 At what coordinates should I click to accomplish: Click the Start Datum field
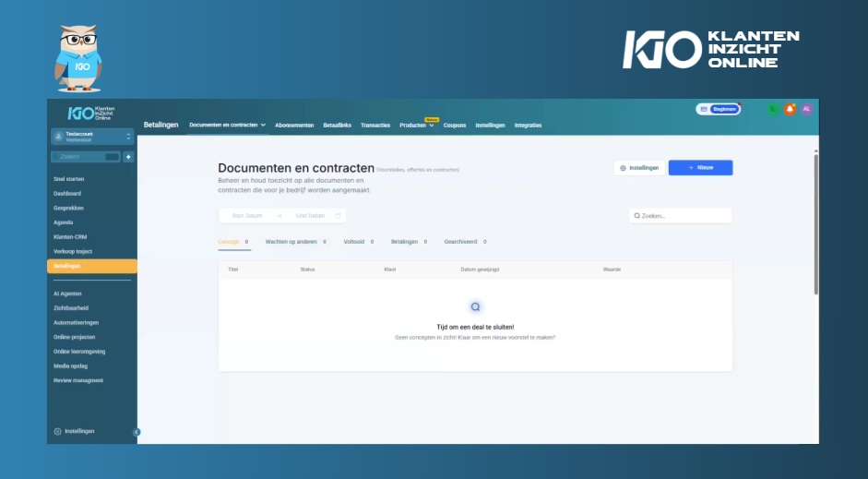point(247,215)
